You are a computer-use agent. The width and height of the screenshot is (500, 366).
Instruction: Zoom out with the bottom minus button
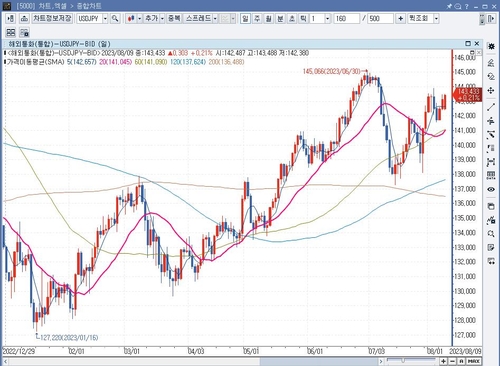click(x=452, y=361)
